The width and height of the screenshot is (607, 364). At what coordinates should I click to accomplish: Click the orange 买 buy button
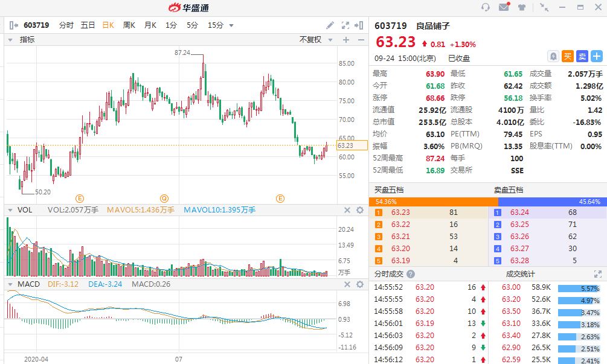[568, 56]
